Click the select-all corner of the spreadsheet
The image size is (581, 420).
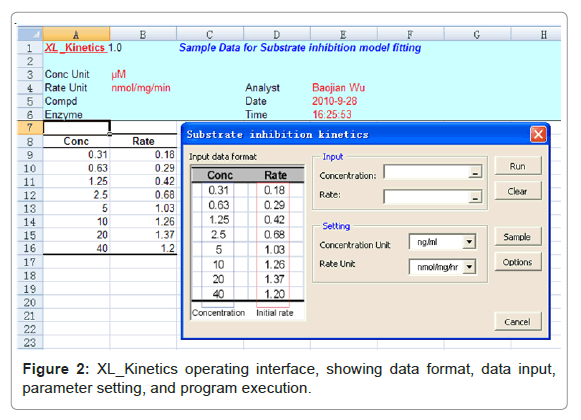point(30,34)
